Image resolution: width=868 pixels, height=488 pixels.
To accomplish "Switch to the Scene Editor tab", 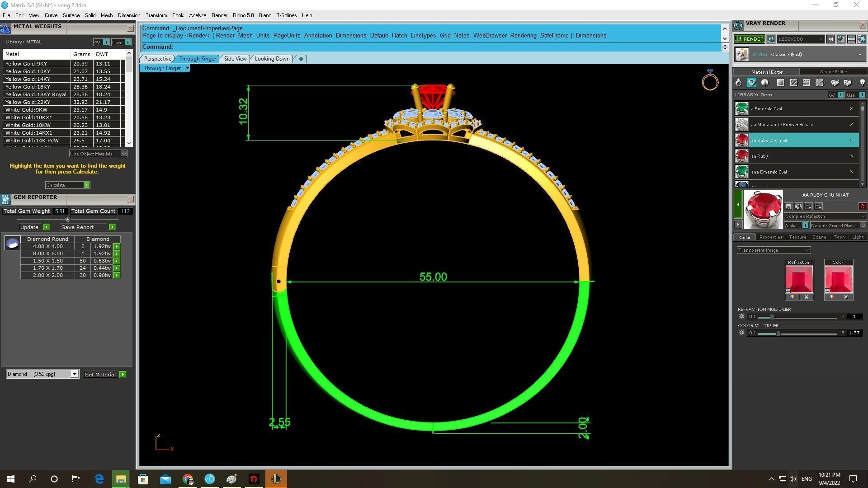I will (x=833, y=72).
